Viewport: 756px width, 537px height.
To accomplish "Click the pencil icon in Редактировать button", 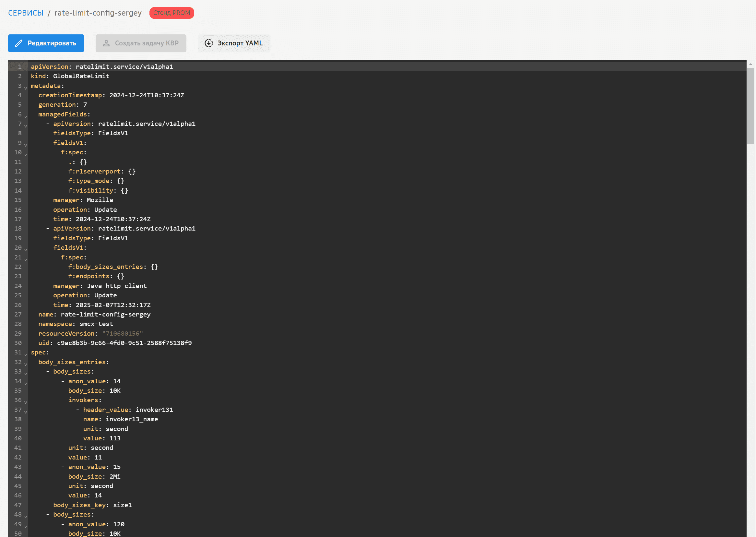I will coord(19,43).
